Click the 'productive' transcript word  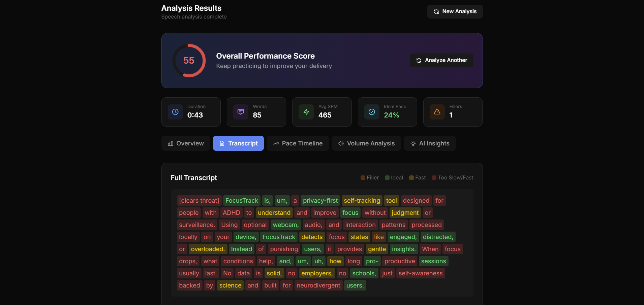click(x=400, y=261)
